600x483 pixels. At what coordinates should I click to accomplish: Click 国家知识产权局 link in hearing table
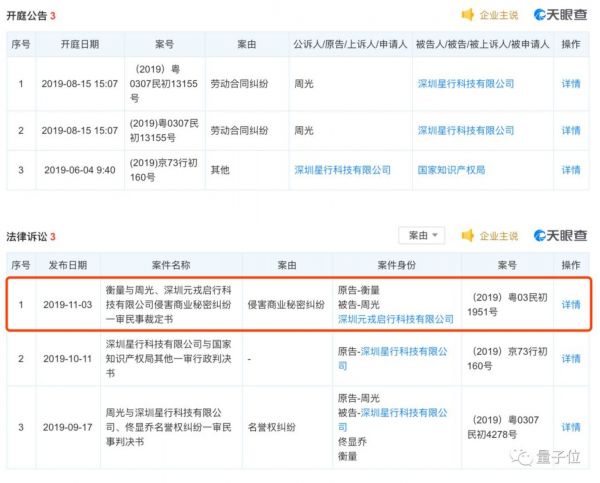(x=451, y=170)
